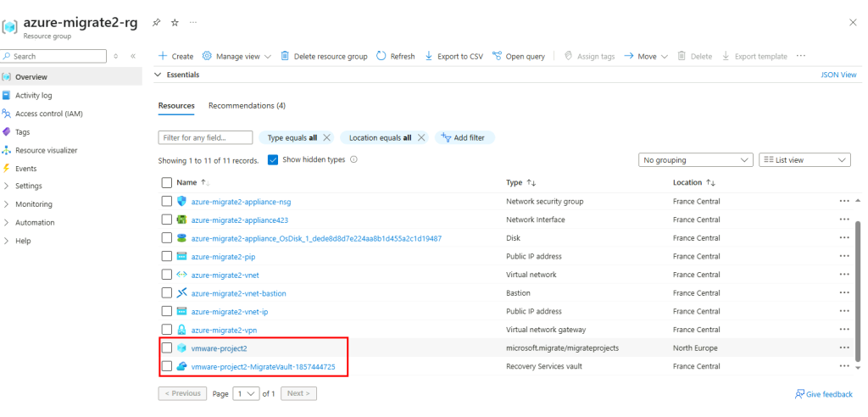Mark resource group as favorite star

[175, 23]
